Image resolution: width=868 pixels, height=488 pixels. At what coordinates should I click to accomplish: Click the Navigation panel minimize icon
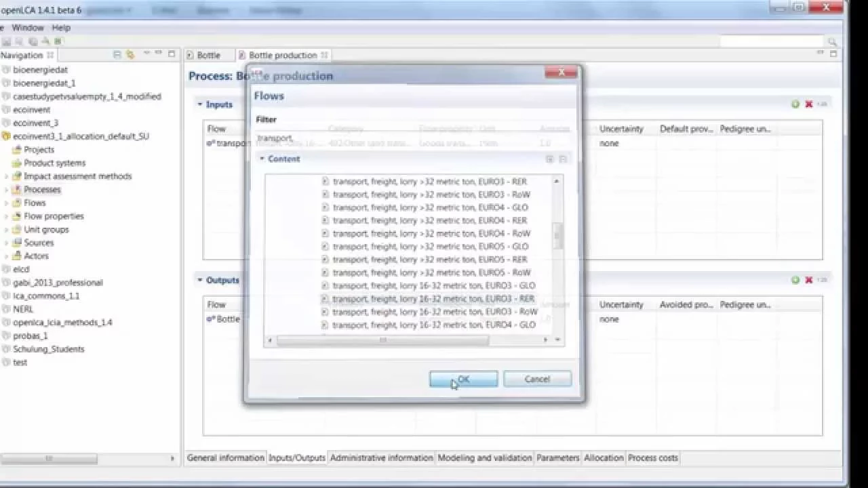159,54
